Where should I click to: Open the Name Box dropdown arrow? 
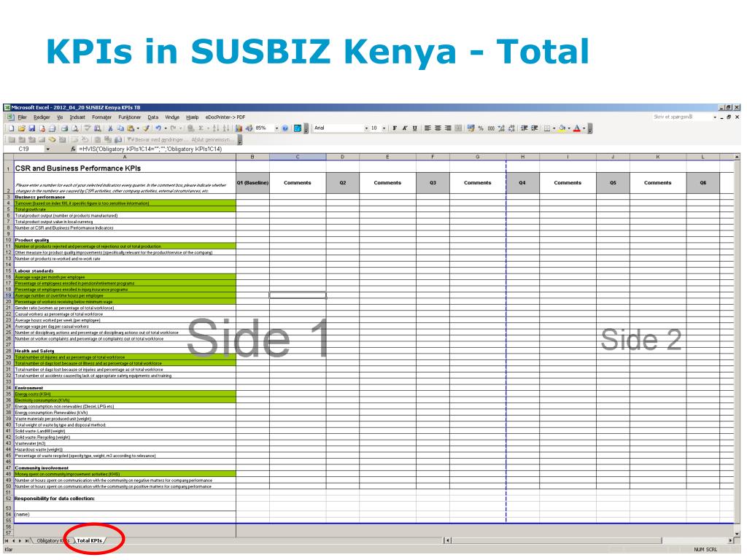(48, 149)
